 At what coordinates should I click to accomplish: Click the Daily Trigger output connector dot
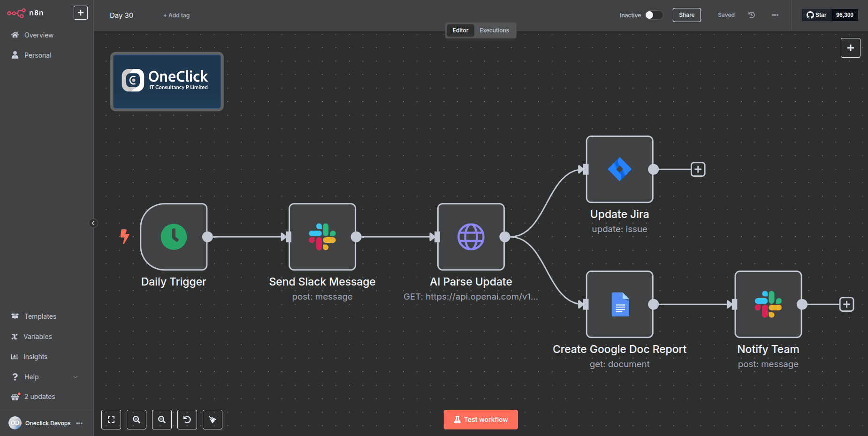[x=207, y=237]
